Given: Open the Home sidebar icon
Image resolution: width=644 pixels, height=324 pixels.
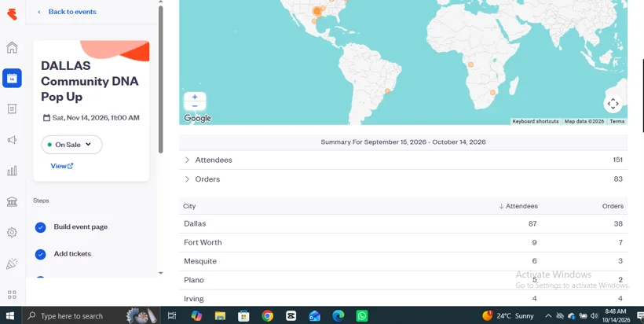Looking at the screenshot, I should 12,47.
